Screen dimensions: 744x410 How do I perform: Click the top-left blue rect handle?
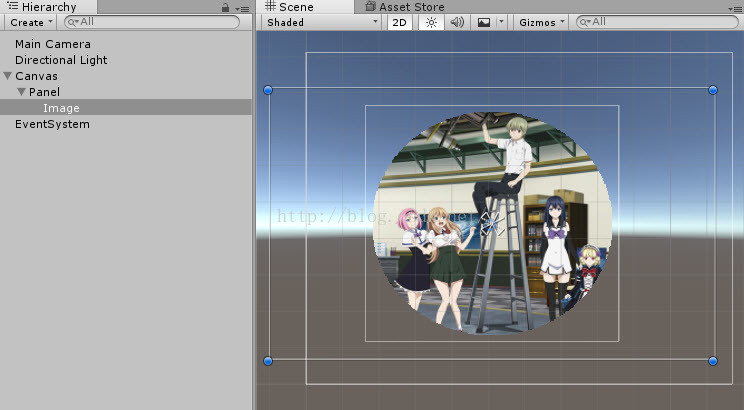(268, 90)
